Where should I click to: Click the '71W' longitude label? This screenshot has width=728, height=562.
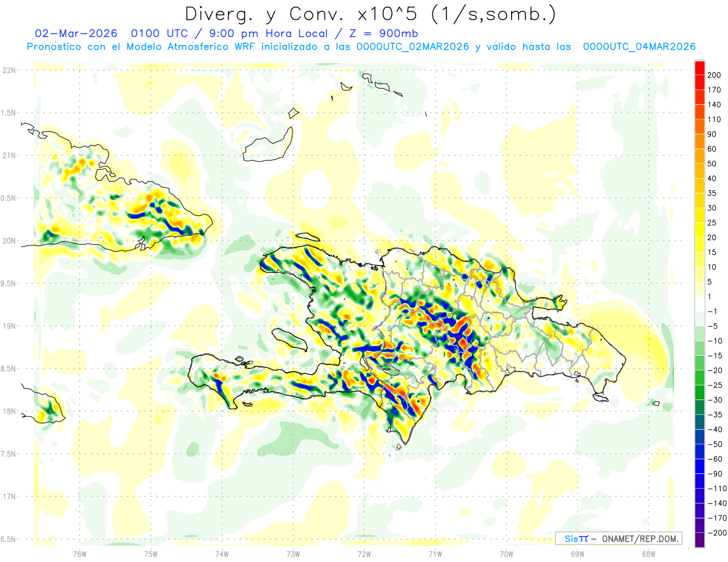pos(435,554)
